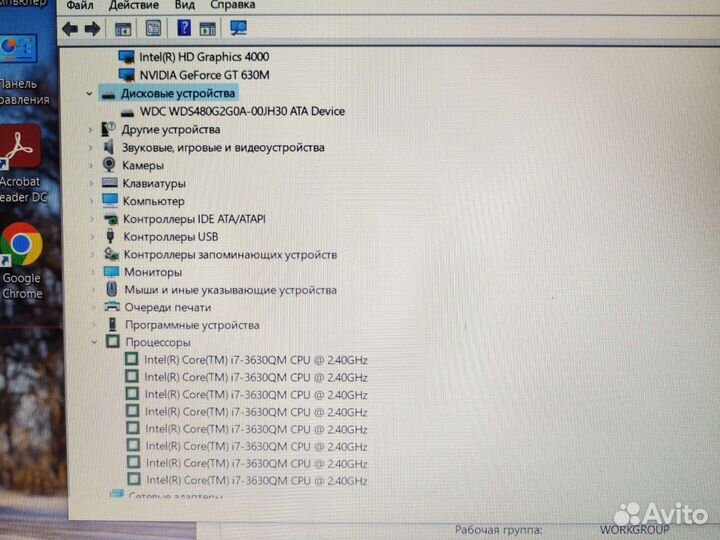The image size is (720, 540).
Task: Click the USB plug icon
Action: tap(110, 236)
